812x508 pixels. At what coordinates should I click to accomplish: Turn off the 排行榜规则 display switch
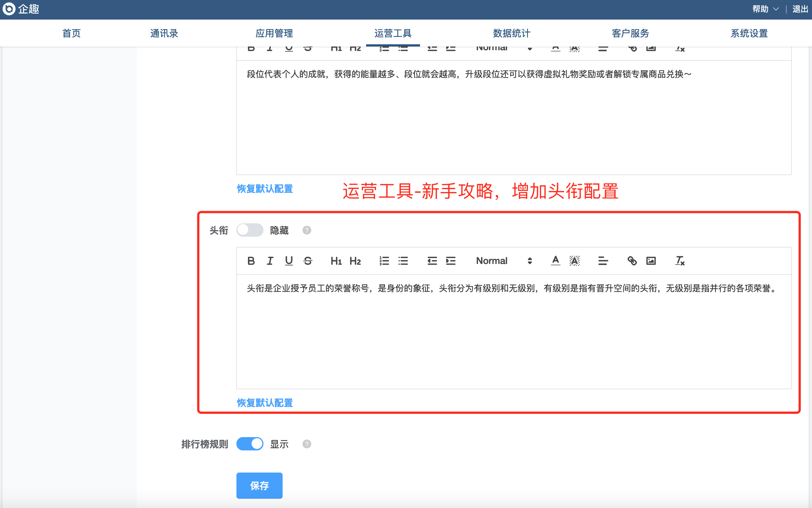pos(250,444)
